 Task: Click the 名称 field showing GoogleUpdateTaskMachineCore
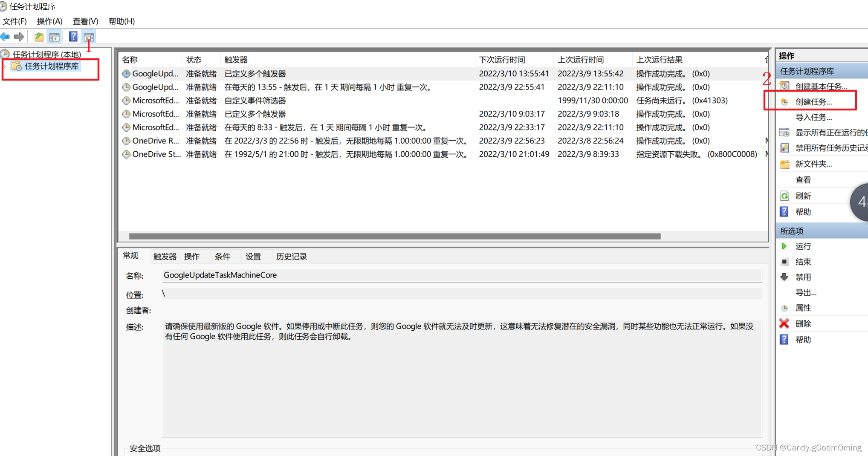[462, 275]
